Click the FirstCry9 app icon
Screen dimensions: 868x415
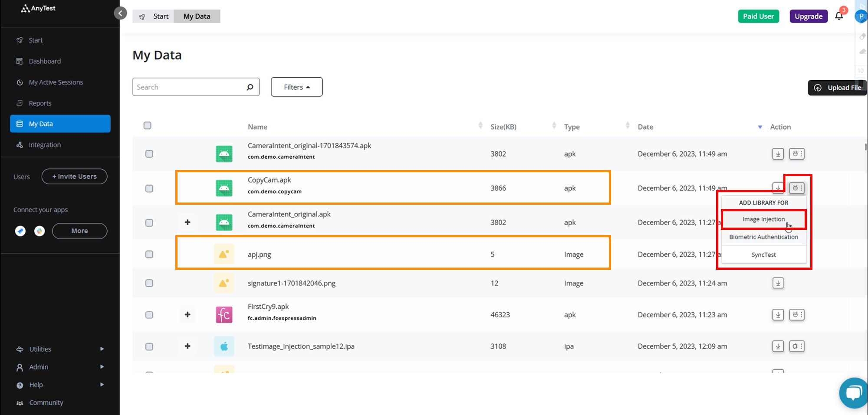click(x=224, y=315)
